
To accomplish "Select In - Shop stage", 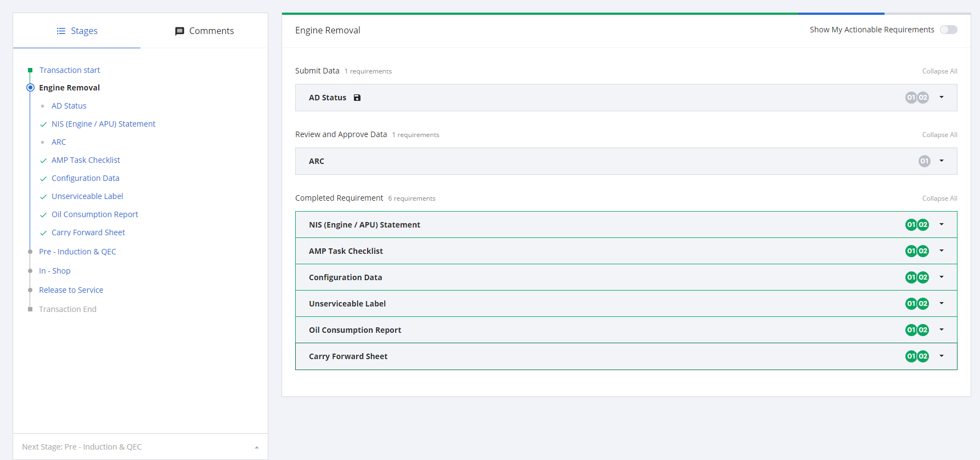I will (x=55, y=271).
